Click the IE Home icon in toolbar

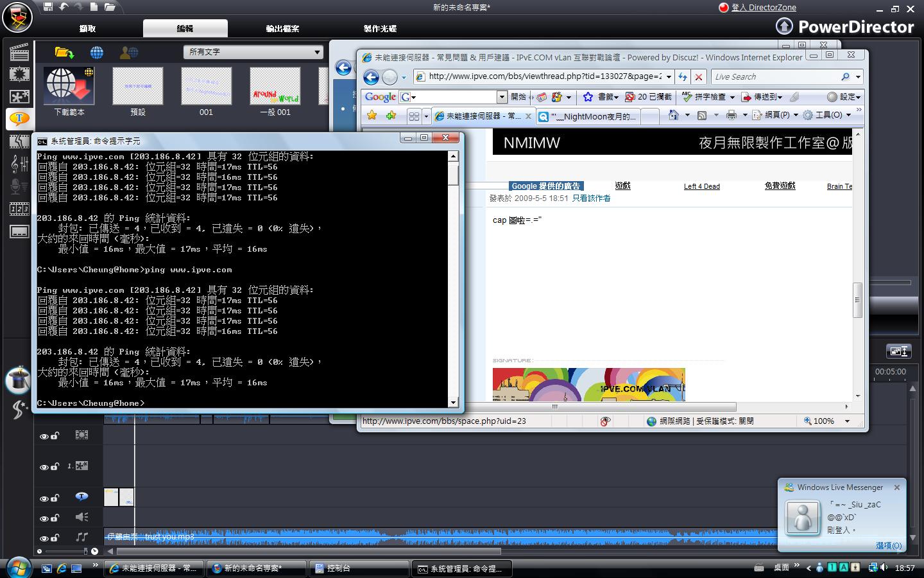click(x=673, y=115)
